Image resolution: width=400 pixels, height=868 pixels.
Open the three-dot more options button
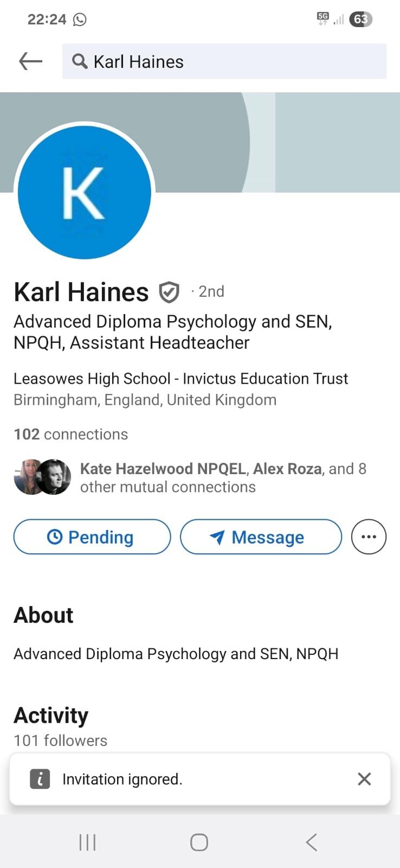coord(369,537)
